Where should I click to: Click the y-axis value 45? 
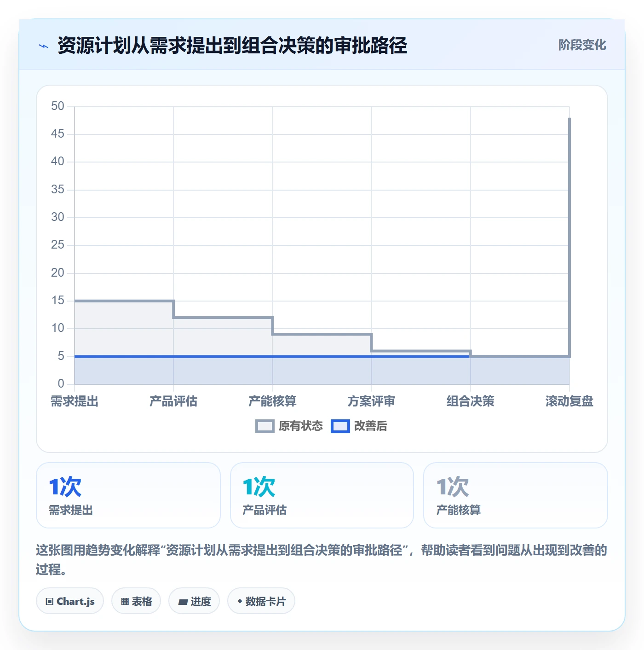[57, 134]
